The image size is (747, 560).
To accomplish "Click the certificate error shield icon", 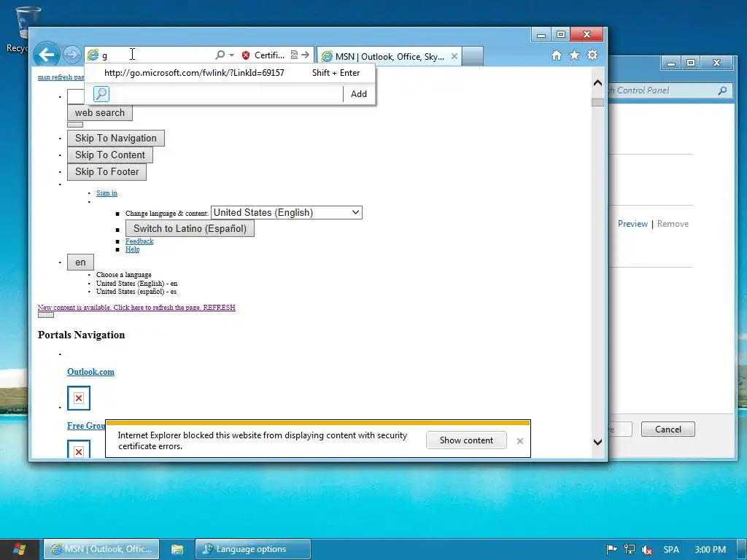I will [x=246, y=55].
